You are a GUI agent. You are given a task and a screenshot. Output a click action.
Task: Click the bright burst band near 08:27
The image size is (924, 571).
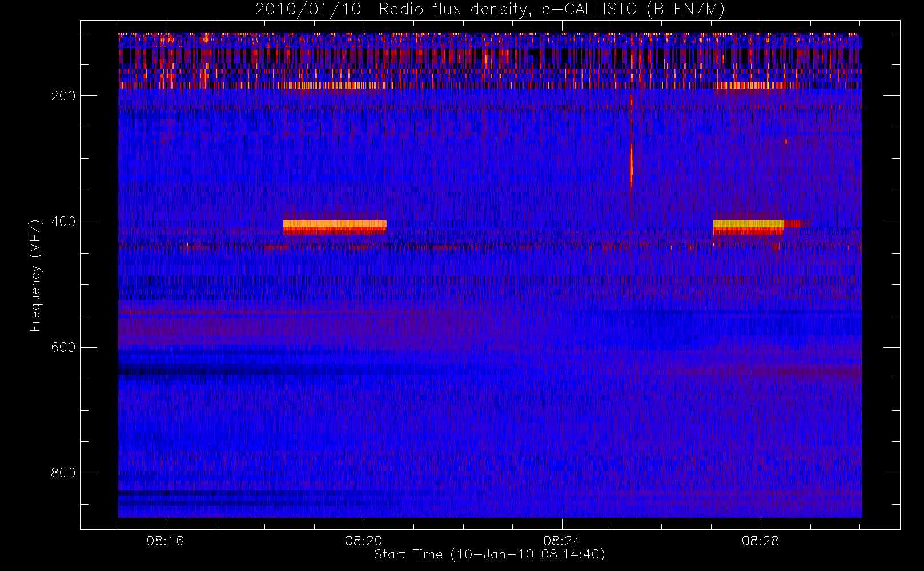(748, 227)
